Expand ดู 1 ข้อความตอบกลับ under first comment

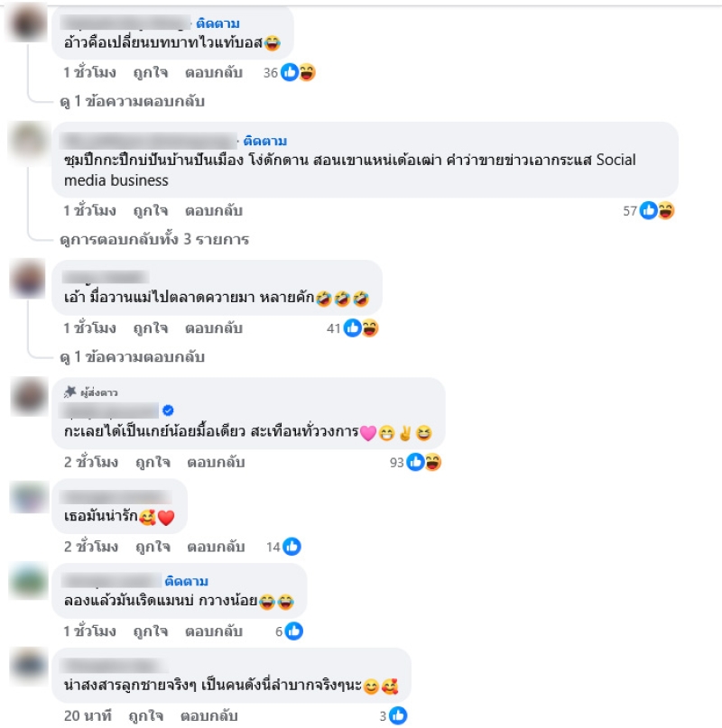(x=133, y=101)
